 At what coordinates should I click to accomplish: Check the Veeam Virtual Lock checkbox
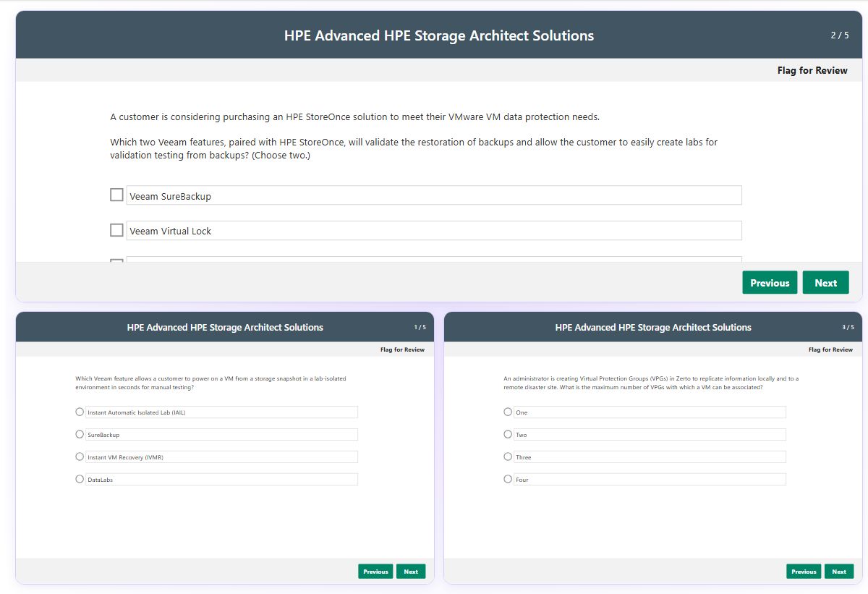tap(116, 230)
